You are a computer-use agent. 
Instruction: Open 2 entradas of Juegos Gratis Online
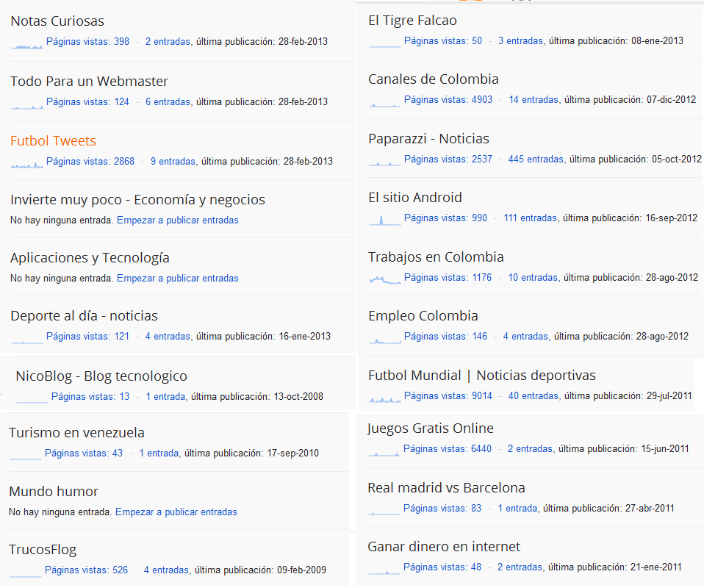pos(530,449)
